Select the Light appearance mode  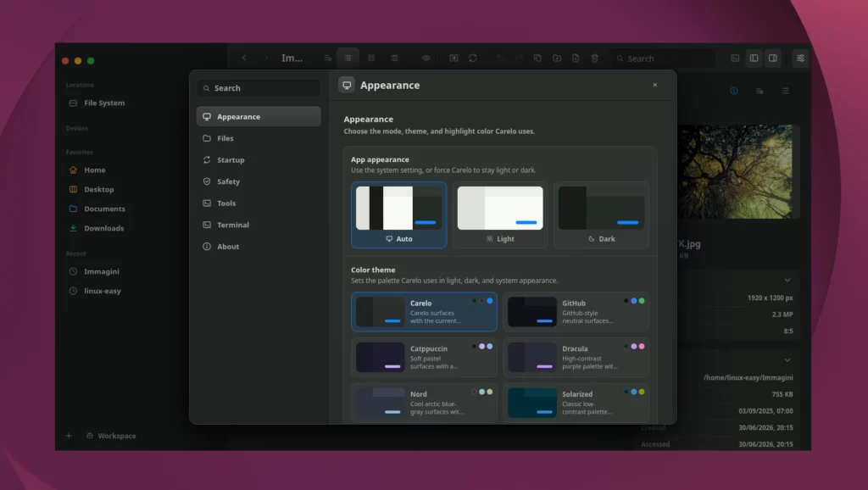(500, 214)
